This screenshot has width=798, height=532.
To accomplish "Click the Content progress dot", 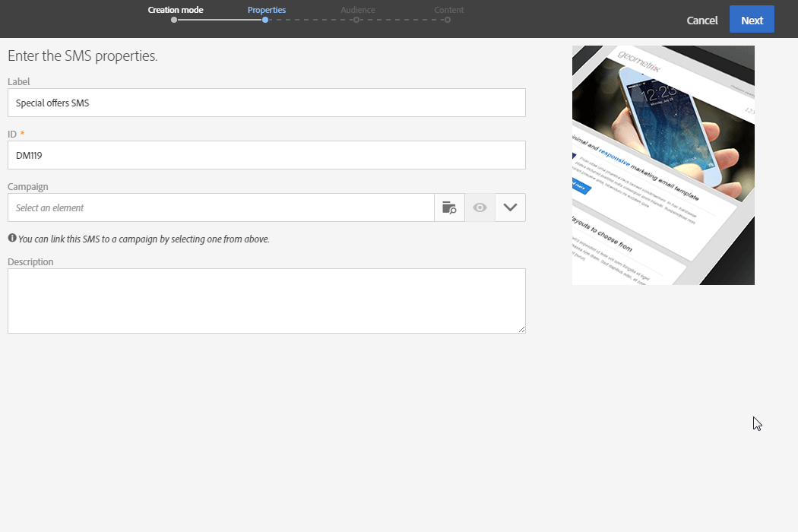I will (448, 20).
